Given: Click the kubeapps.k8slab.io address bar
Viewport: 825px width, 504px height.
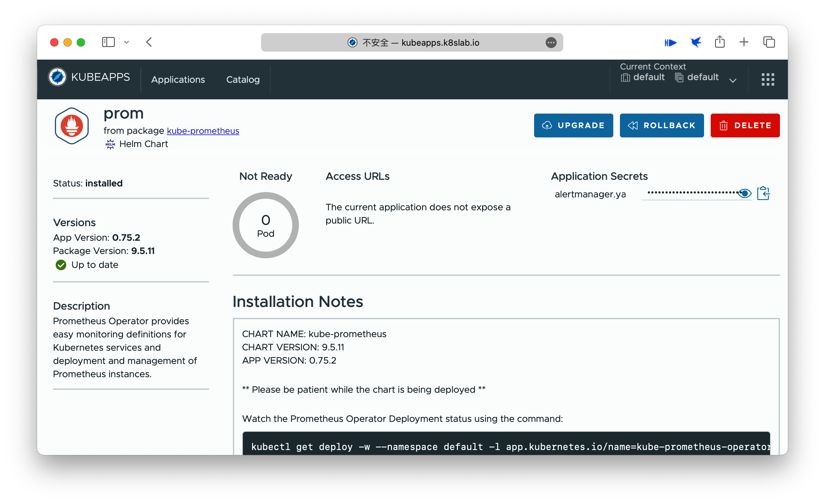Looking at the screenshot, I should [x=412, y=42].
